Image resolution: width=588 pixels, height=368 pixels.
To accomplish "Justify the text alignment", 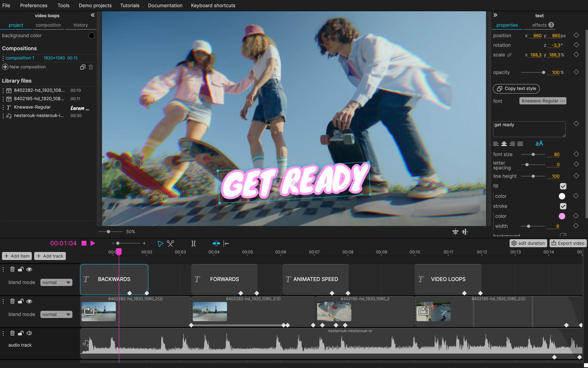I will (x=520, y=144).
